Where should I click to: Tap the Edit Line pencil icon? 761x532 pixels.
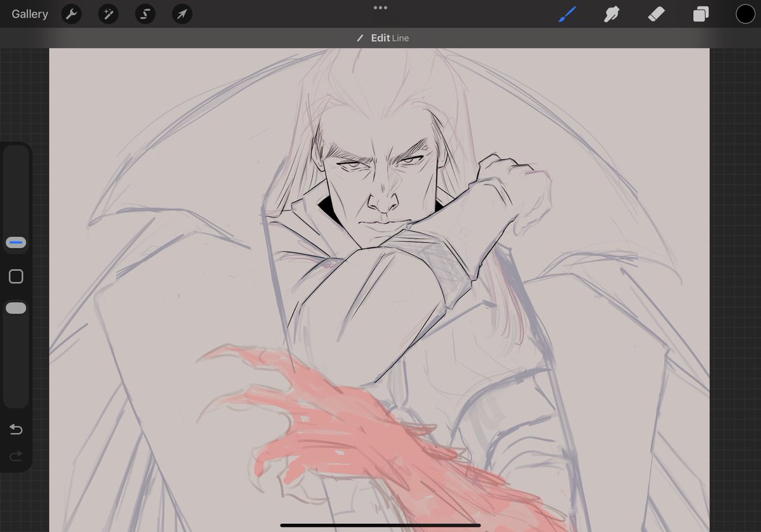click(x=361, y=37)
